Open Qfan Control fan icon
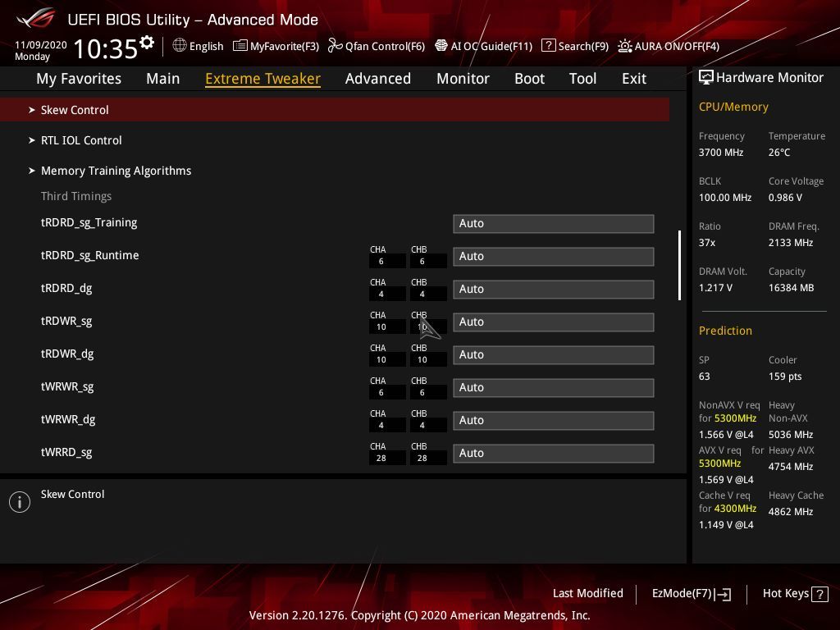 336,46
